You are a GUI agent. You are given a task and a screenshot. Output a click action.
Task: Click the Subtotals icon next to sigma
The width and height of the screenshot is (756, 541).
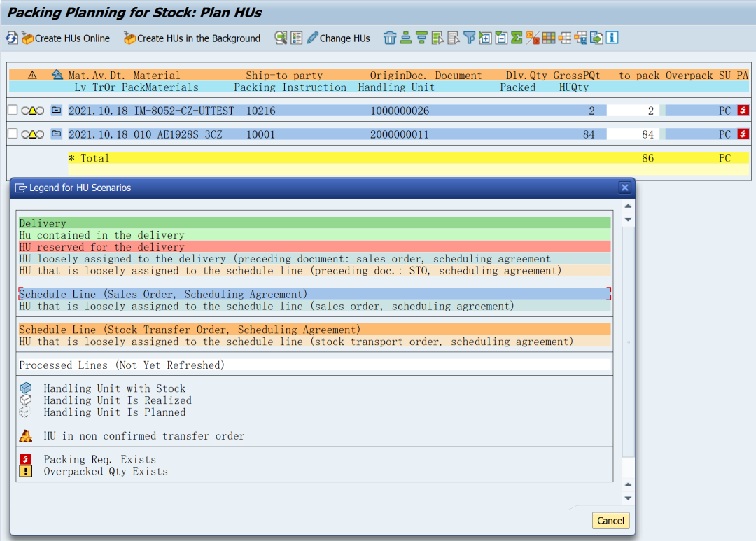[x=533, y=38]
